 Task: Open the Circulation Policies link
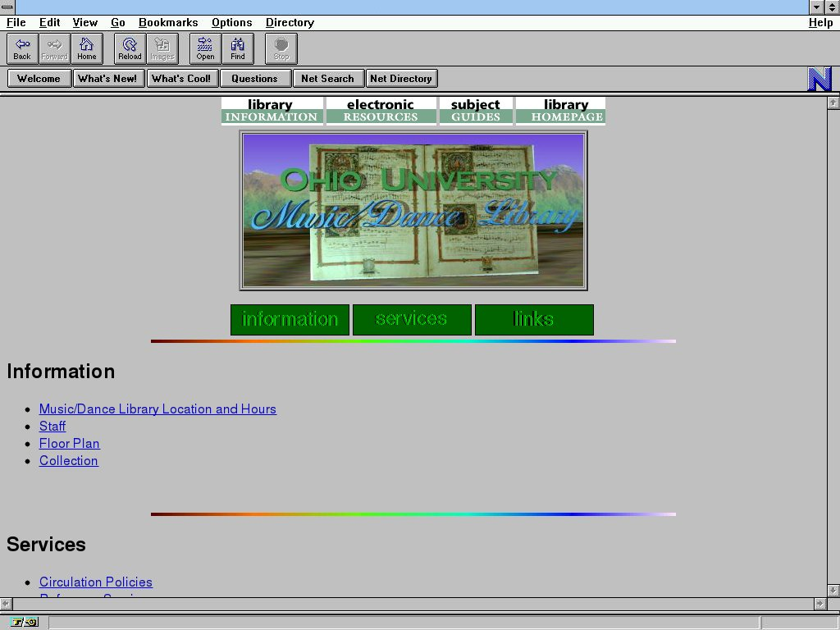(x=96, y=582)
